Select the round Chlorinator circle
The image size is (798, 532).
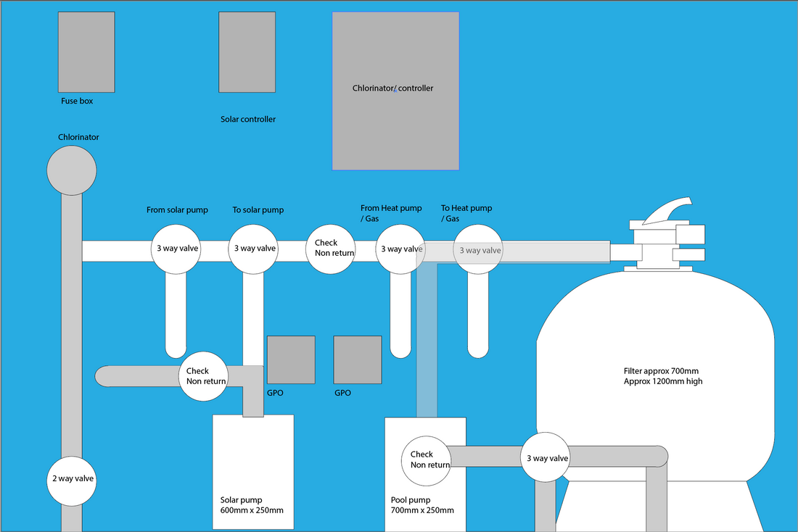[71, 171]
